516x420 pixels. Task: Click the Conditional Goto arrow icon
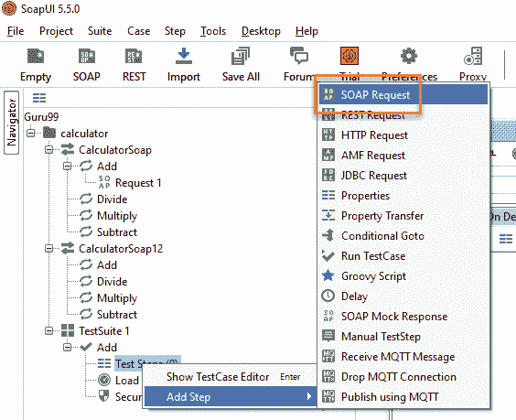coord(328,236)
